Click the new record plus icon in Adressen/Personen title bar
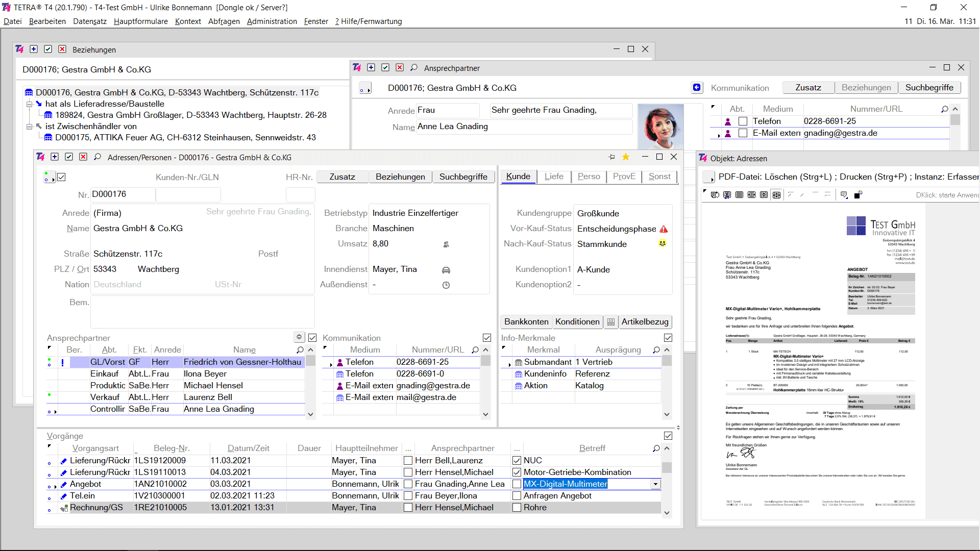 point(55,157)
